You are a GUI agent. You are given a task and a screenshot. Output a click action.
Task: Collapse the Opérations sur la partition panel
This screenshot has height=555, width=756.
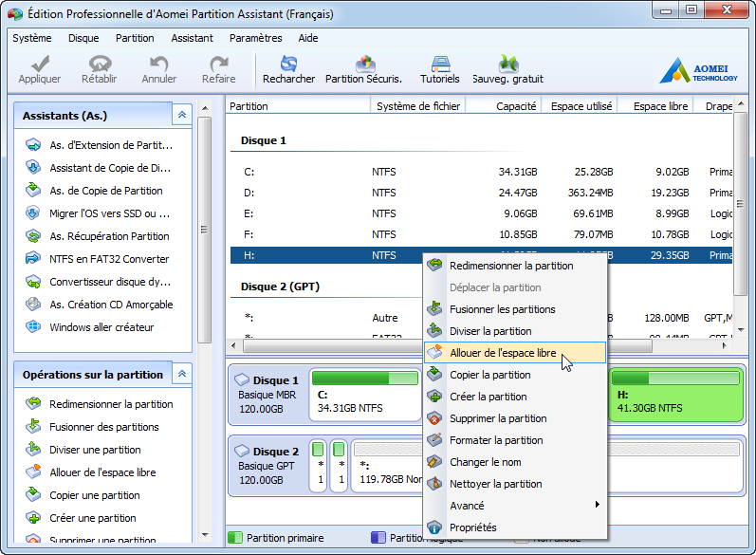[x=182, y=374]
